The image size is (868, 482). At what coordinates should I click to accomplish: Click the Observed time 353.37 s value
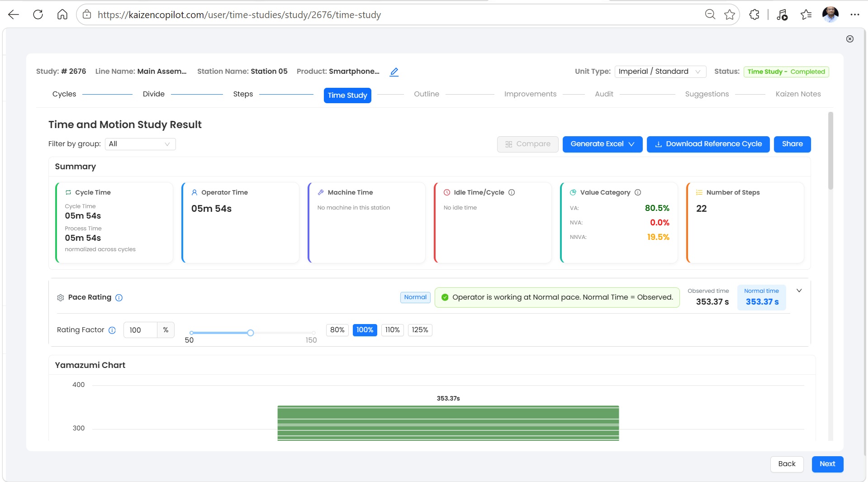(x=712, y=302)
